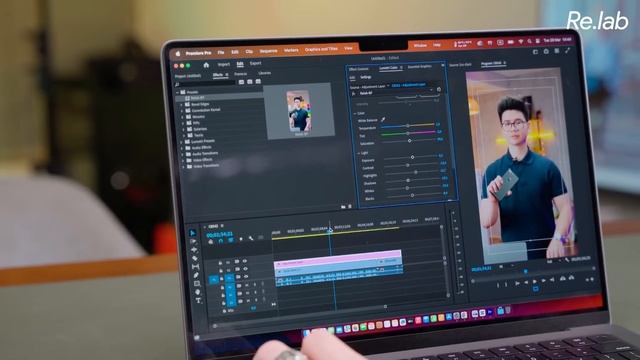Select the Pen tool
The height and width of the screenshot is (360, 640).
coord(196,275)
